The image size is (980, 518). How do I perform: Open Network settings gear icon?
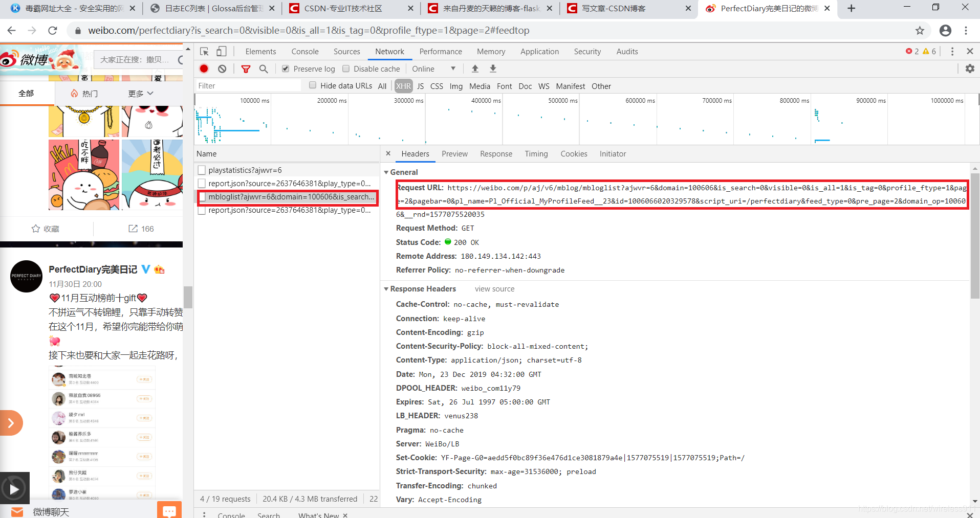(x=970, y=69)
